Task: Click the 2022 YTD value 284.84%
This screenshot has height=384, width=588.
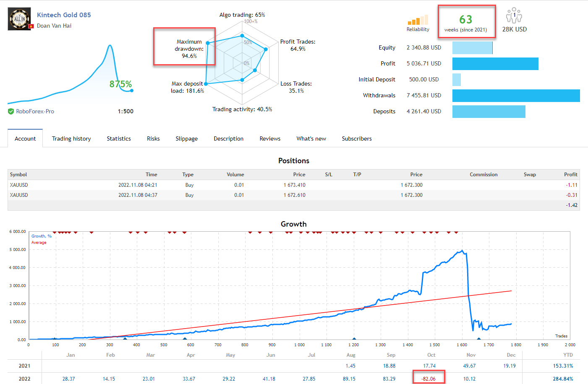Action: pyautogui.click(x=563, y=379)
